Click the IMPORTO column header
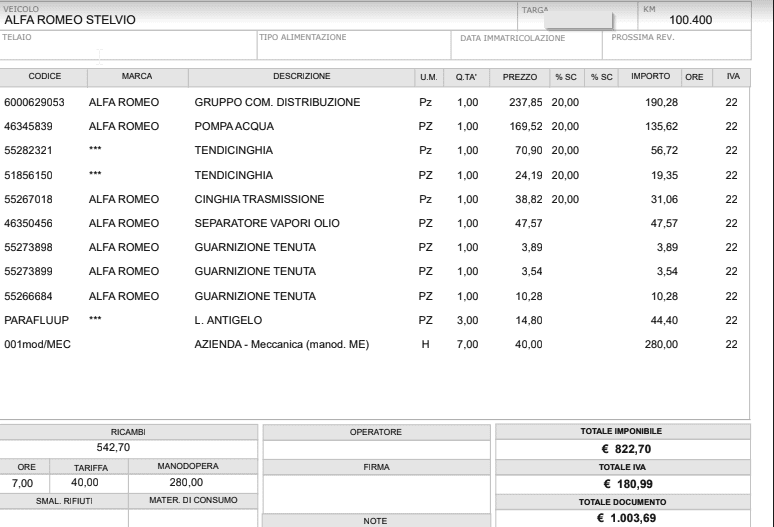The image size is (774, 527). click(x=650, y=76)
